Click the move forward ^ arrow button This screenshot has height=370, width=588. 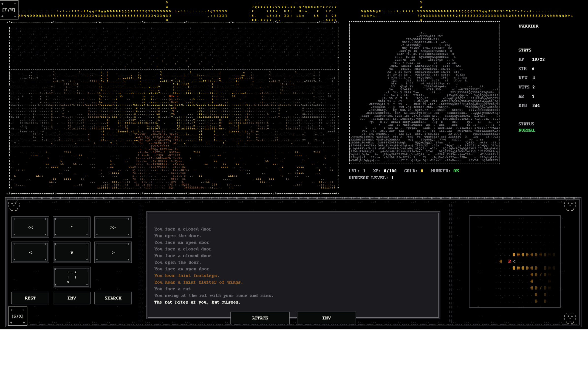71,227
